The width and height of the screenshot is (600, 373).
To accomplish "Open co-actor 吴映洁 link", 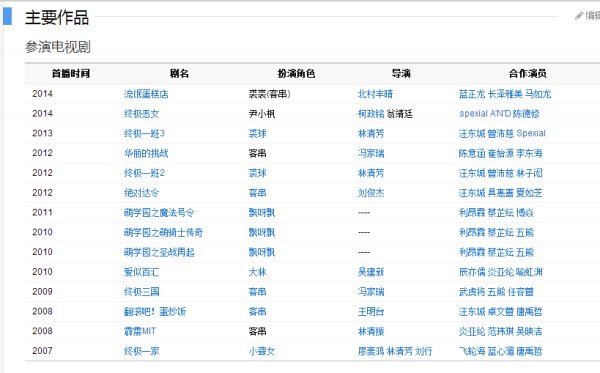I will point(529,331).
